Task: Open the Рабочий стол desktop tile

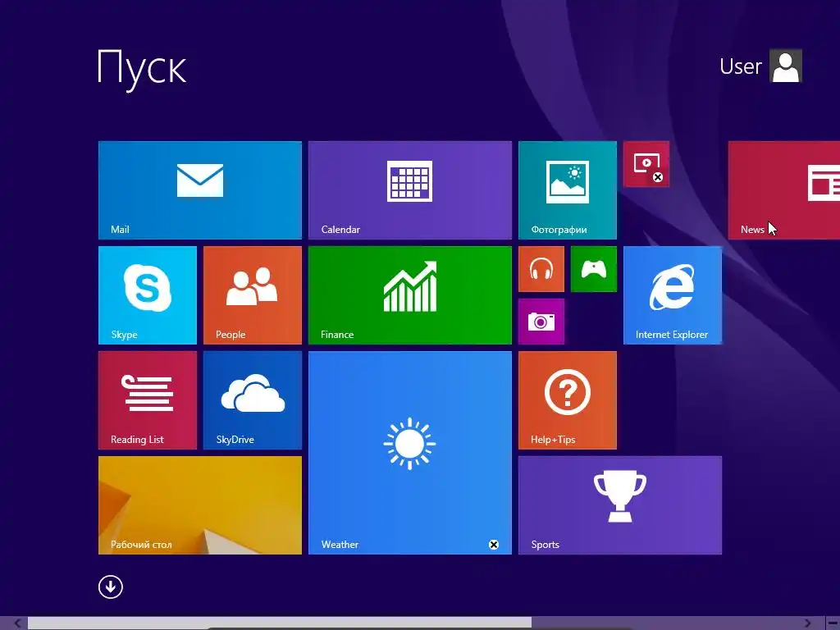Action: tap(200, 505)
